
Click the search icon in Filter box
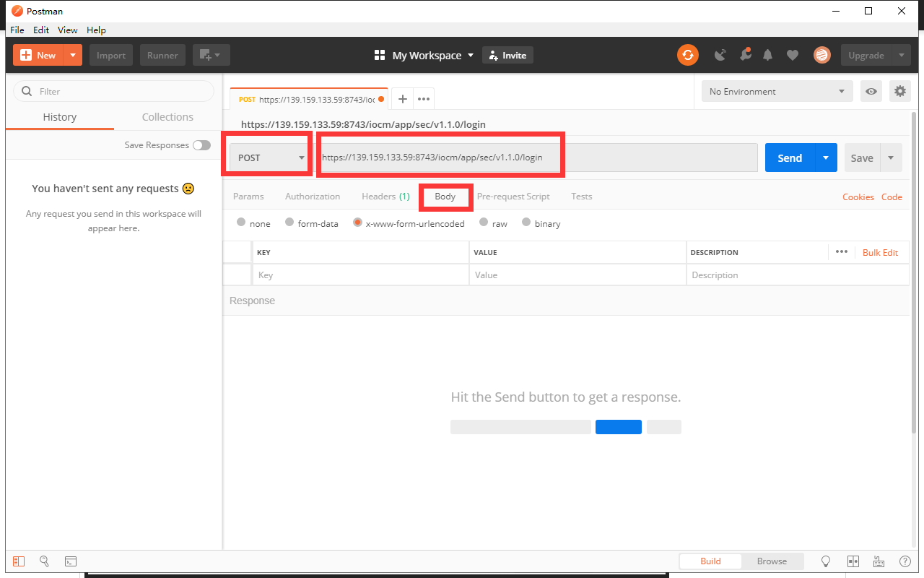click(27, 91)
